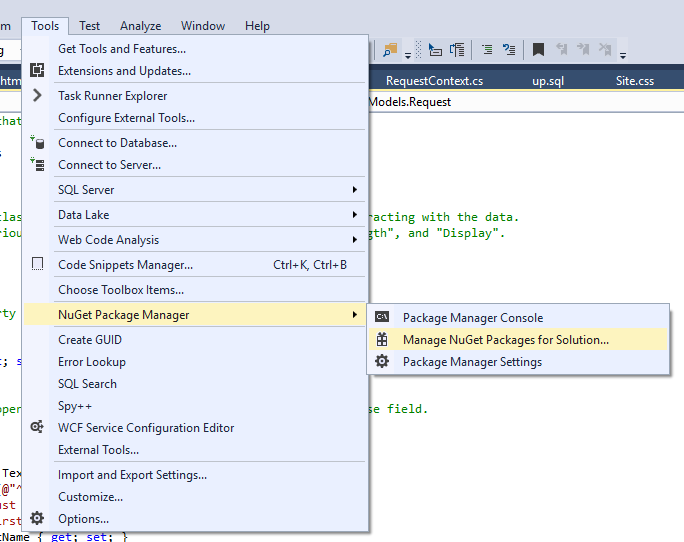The image size is (684, 542).
Task: Click the Extensions and Updates icon
Action: coord(37,70)
